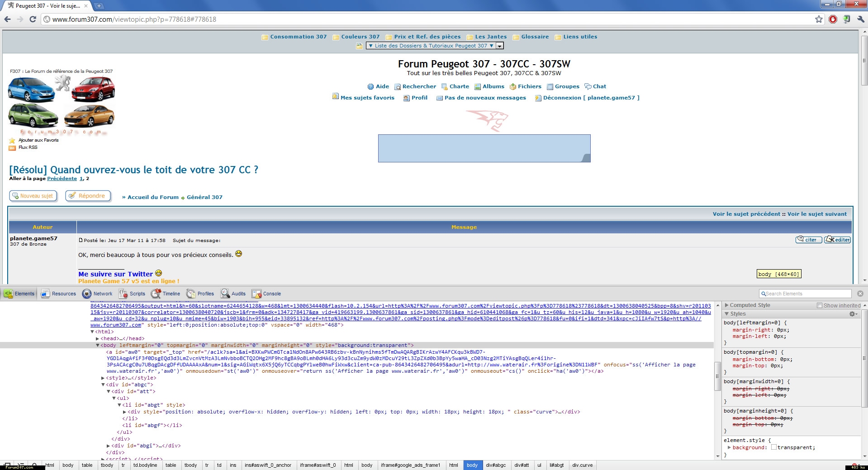Open the Couleurs 307 link
The width and height of the screenshot is (868, 470).
coord(360,37)
